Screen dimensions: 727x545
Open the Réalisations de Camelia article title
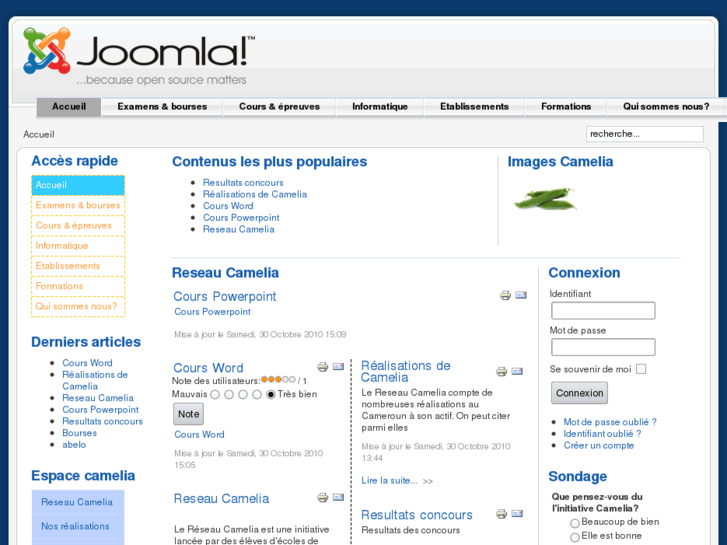click(x=406, y=372)
